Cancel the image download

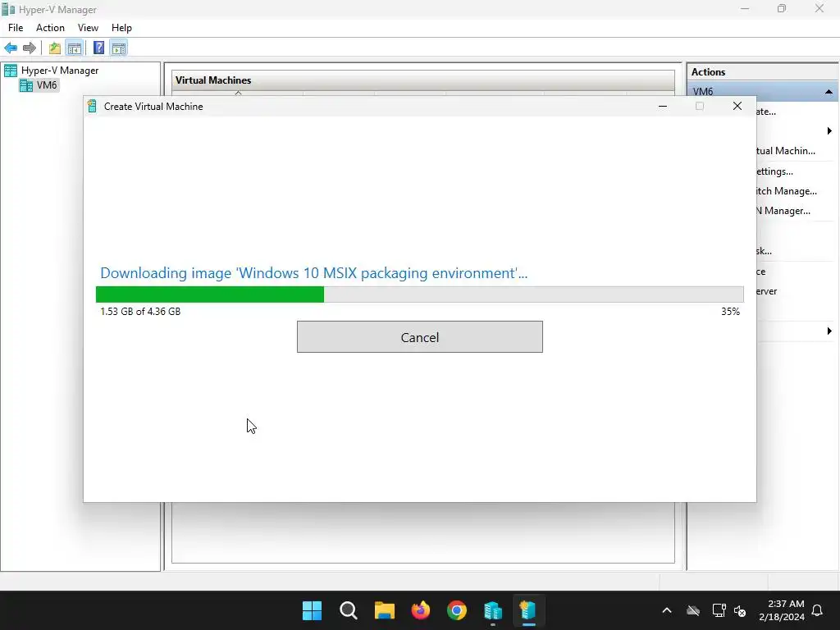[419, 337]
